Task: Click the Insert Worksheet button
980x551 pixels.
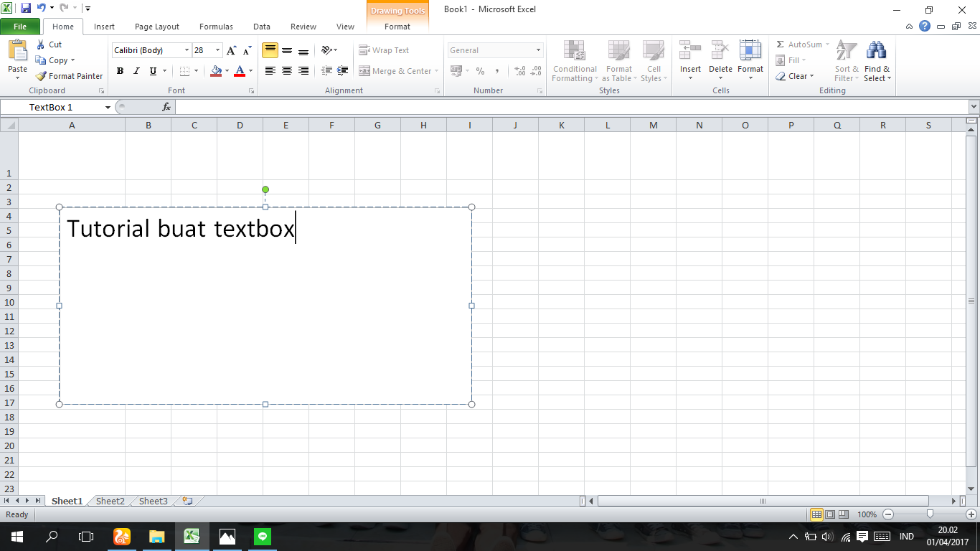Action: [x=187, y=501]
